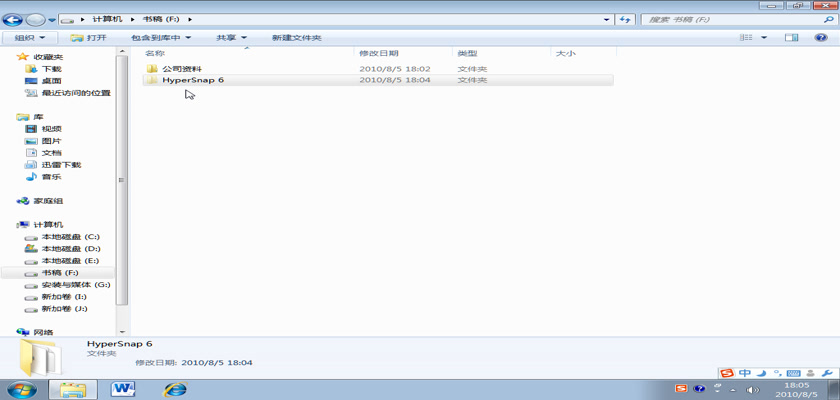Open the 组织 dropdown menu
The width and height of the screenshot is (840, 400).
coord(28,38)
